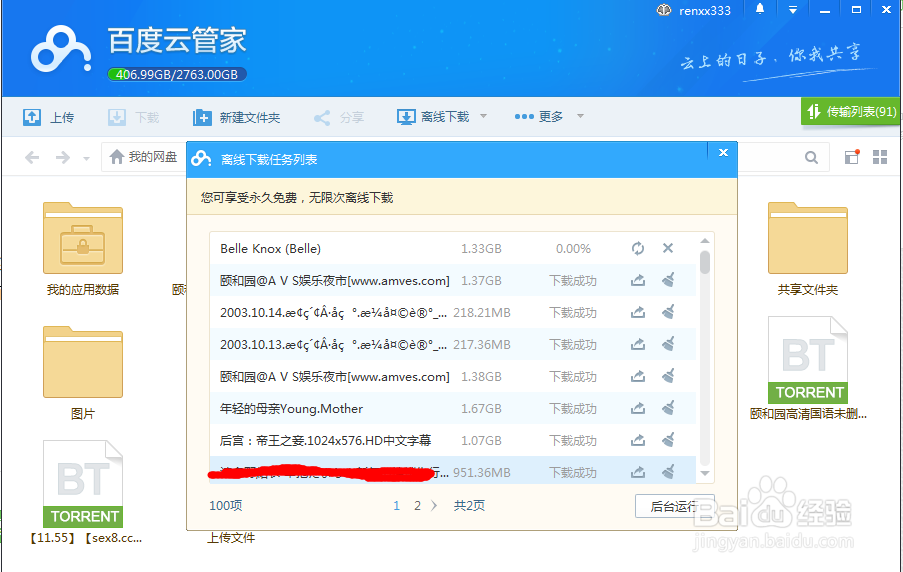Click the Share (分享) toolbar button

[339, 118]
